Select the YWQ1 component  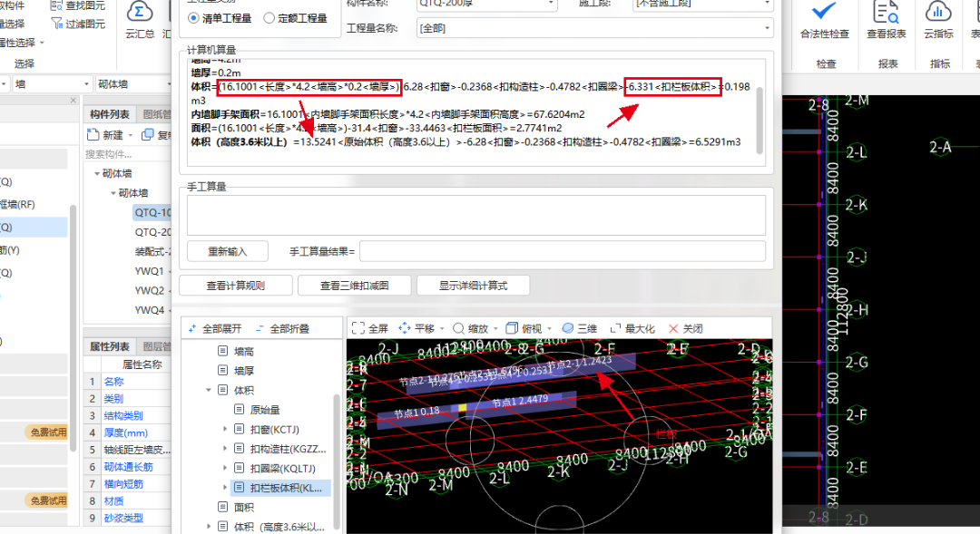click(x=150, y=271)
